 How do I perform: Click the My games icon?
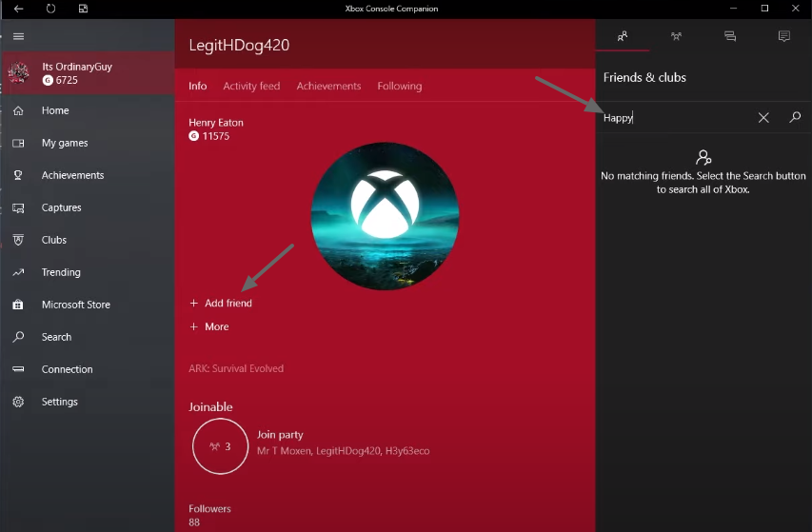(x=18, y=144)
